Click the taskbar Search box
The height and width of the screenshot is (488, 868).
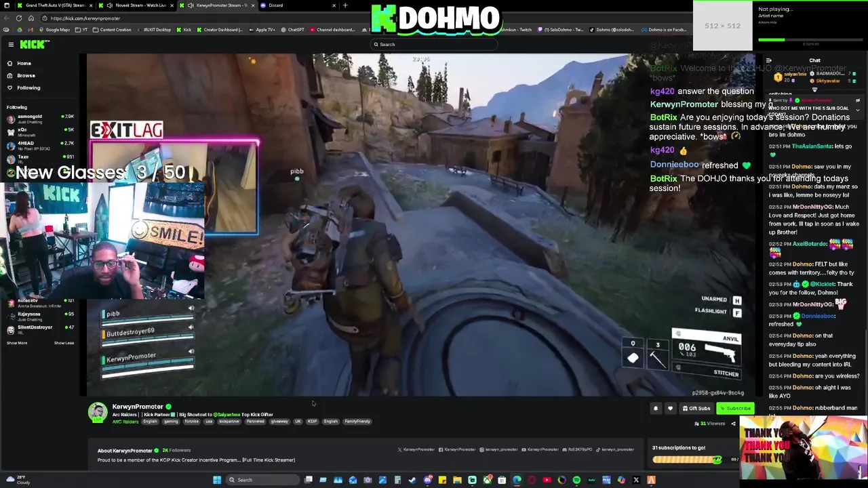261,480
